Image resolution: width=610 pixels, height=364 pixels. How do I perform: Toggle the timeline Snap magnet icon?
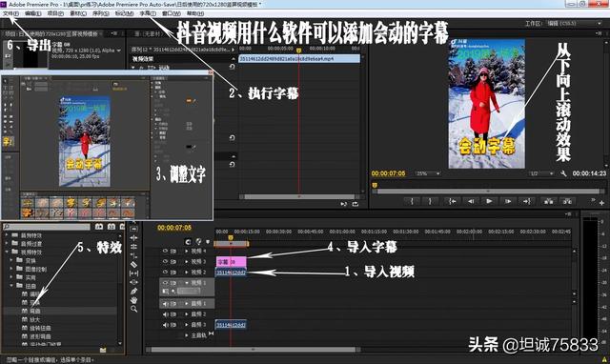tap(189, 241)
